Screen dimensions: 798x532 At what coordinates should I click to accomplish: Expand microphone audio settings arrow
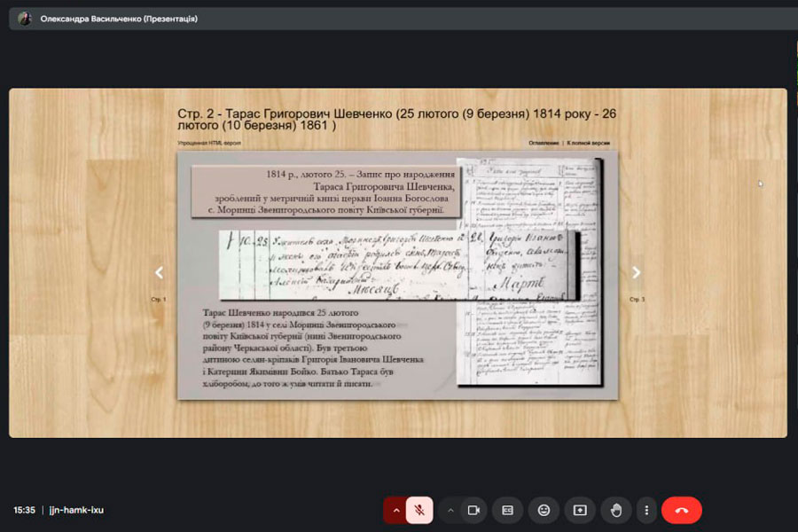coord(395,510)
